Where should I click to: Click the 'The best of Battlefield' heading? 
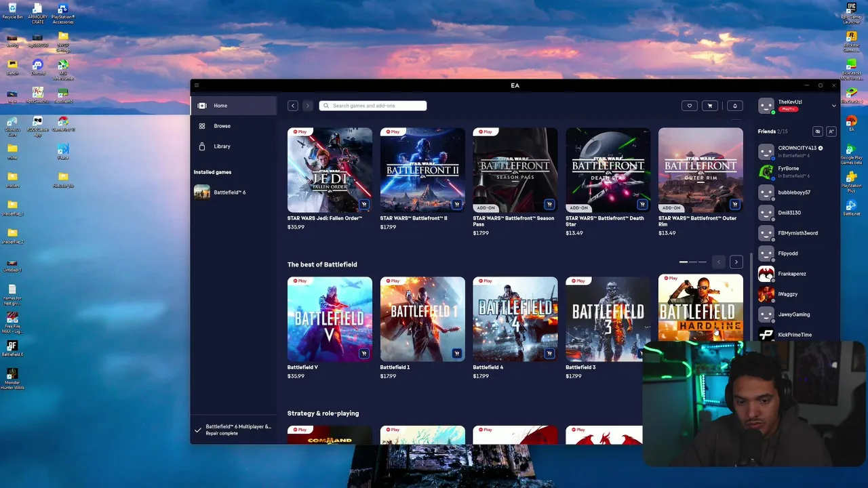point(322,264)
